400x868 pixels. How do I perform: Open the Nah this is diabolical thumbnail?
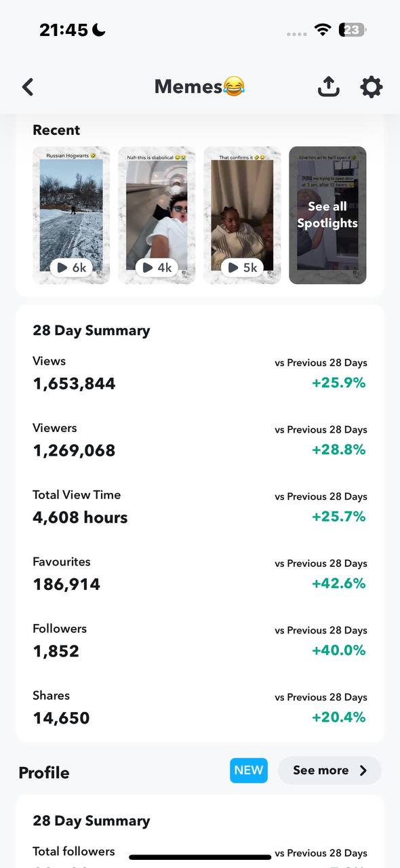(x=157, y=215)
